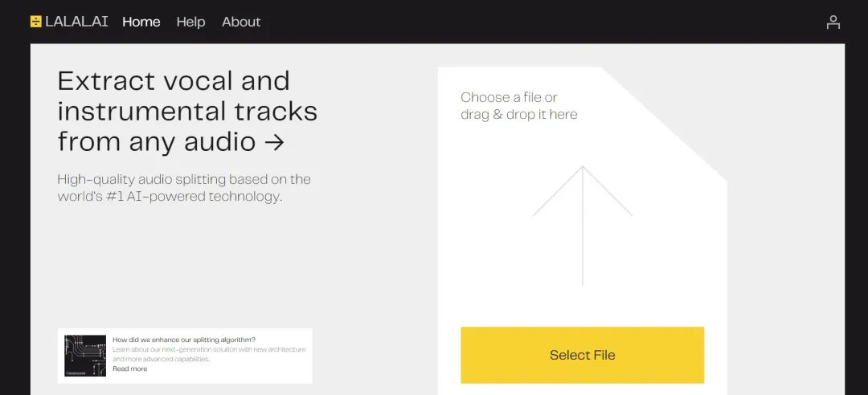
Task: Click the LALAL.AI brand name text
Action: pyautogui.click(x=76, y=22)
